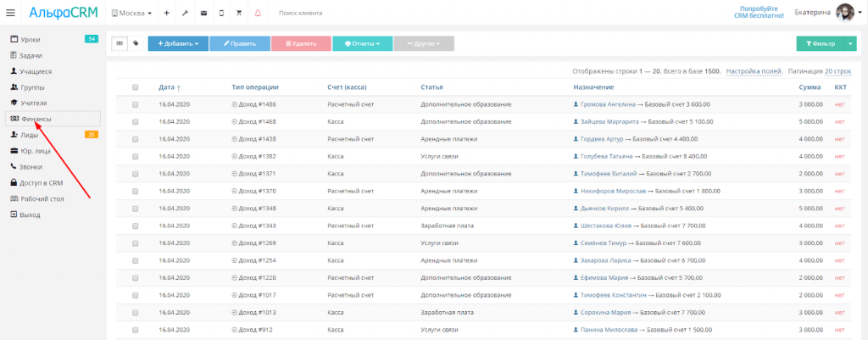Toggle the hamburger sidebar menu
The width and height of the screenshot is (868, 340).
pyautogui.click(x=10, y=13)
